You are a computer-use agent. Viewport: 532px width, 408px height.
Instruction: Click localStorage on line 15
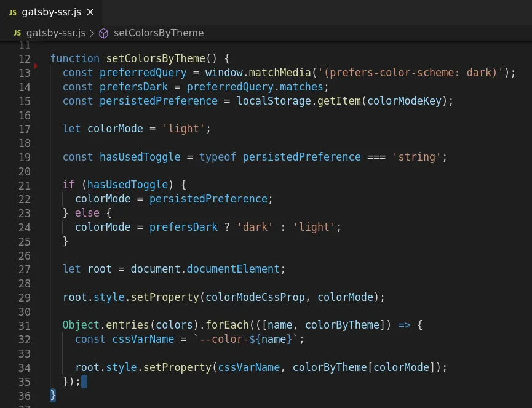(274, 101)
